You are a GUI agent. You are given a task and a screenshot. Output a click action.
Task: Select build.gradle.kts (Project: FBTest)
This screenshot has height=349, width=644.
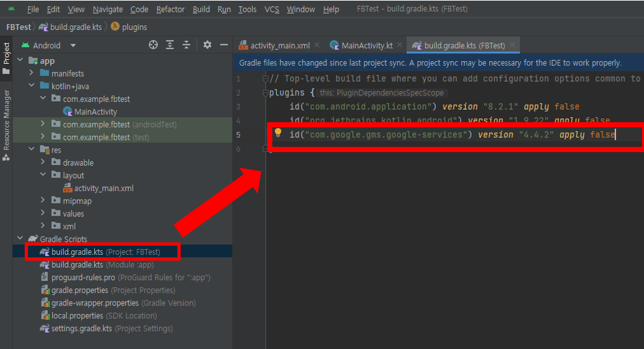click(x=100, y=252)
